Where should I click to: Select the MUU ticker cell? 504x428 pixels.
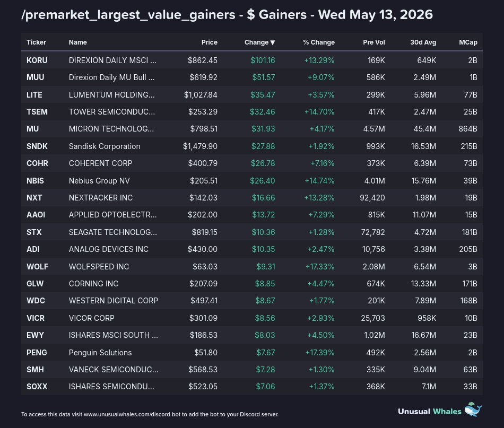click(36, 77)
